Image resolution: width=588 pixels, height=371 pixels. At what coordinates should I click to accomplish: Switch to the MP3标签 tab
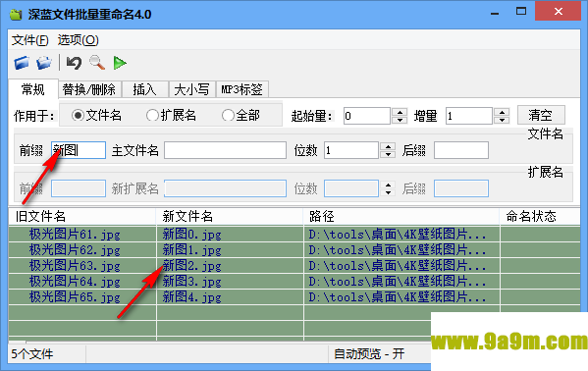point(241,89)
